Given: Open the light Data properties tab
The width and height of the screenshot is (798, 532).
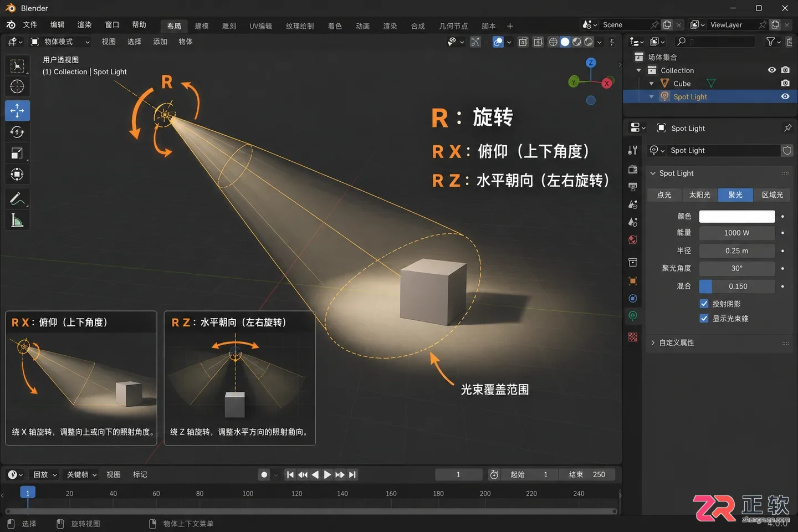Looking at the screenshot, I should (633, 316).
